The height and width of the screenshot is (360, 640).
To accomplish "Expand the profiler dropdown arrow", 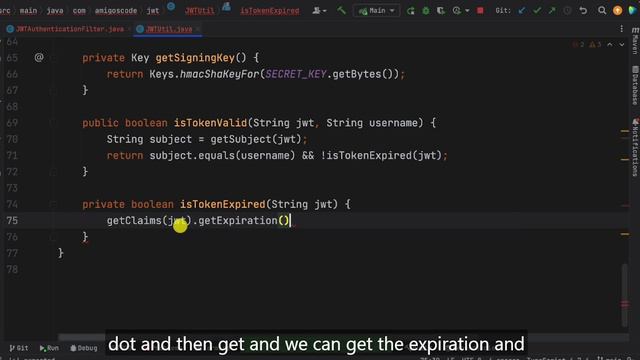I will [x=467, y=11].
